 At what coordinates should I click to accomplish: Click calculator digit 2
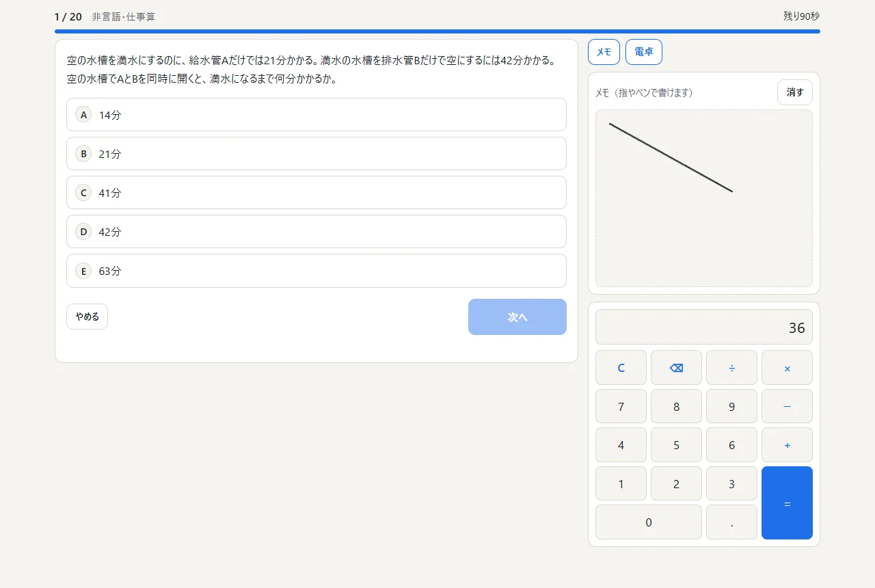point(676,483)
